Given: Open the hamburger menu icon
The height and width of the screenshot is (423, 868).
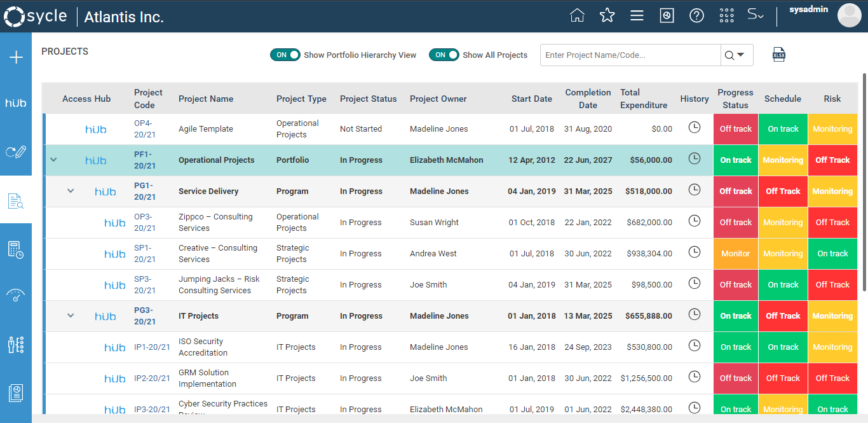Looking at the screenshot, I should (637, 16).
